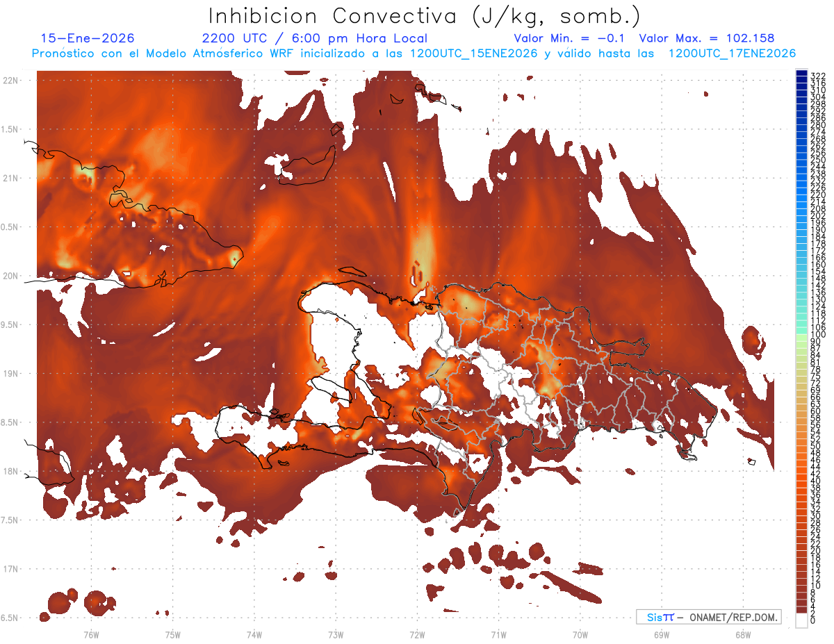Click the '71W' longitude label

point(499,634)
